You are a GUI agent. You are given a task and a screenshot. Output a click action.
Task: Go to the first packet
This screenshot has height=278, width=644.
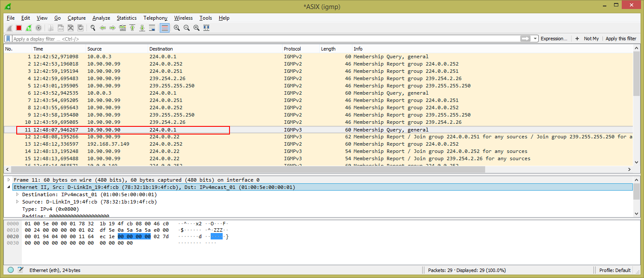pos(132,28)
